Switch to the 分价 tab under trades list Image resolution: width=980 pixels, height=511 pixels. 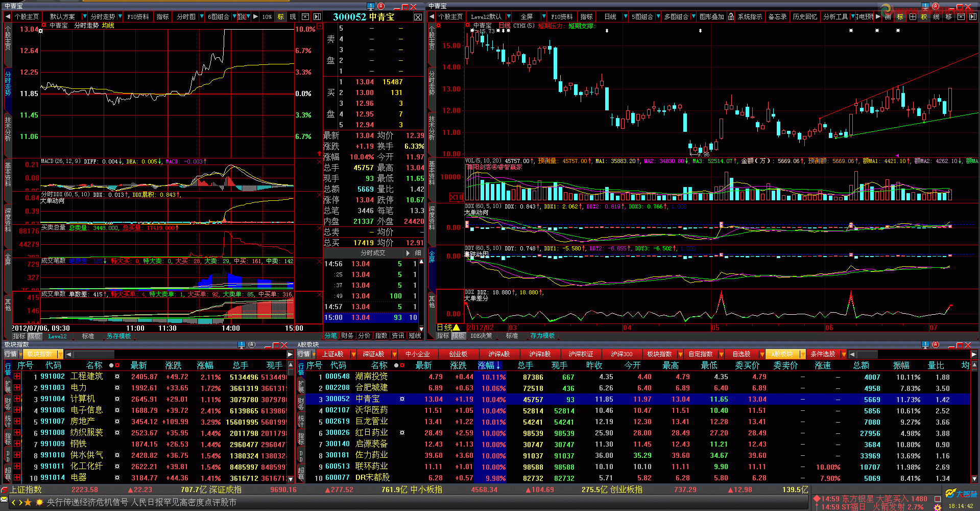point(364,336)
